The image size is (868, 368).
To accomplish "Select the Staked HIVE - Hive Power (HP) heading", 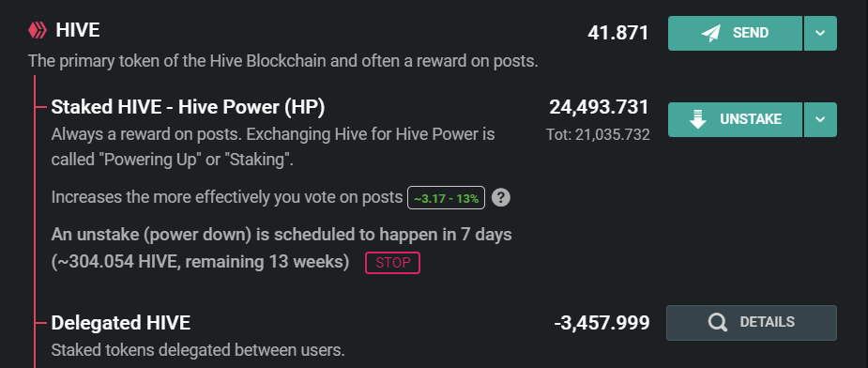I will [188, 107].
